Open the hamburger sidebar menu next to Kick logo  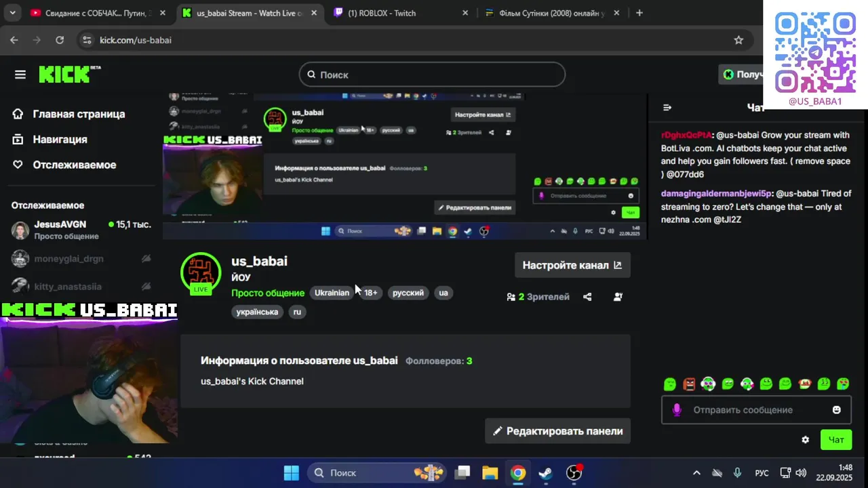coord(20,75)
